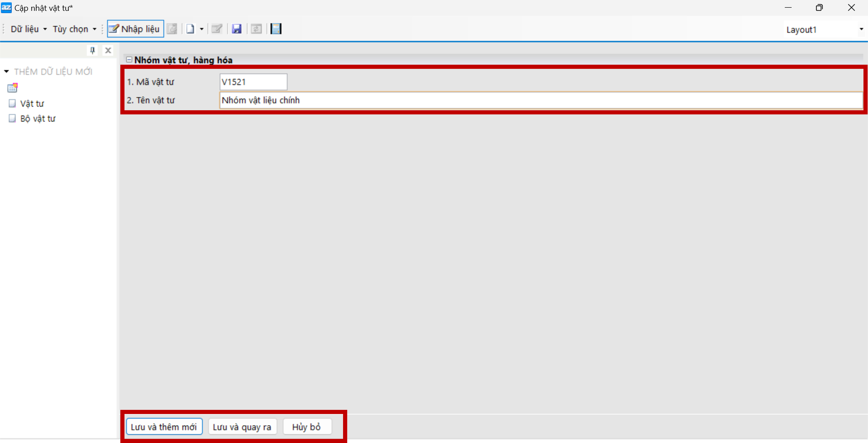
Task: Collapse the THÊM DỮ LIỆU MỚI tree
Action: click(x=6, y=71)
